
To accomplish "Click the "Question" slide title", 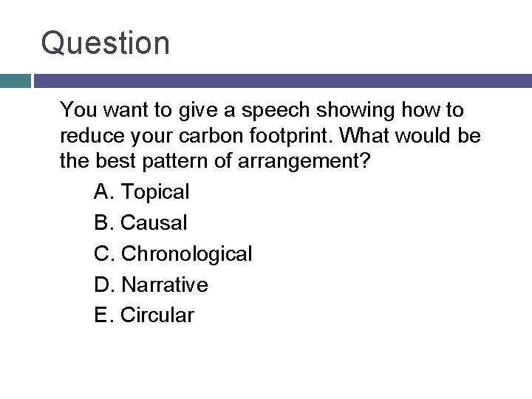I will pyautogui.click(x=106, y=43).
